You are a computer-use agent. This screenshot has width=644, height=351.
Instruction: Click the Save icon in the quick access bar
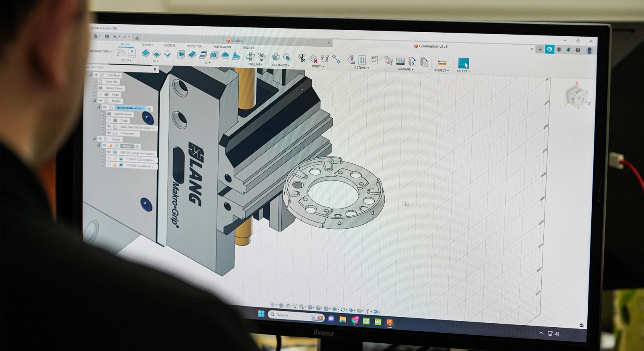[x=107, y=37]
